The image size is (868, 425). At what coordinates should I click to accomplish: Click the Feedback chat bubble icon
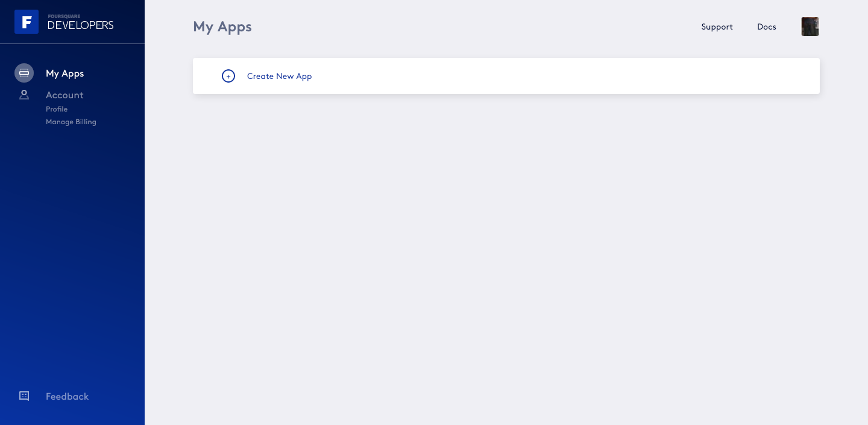click(x=24, y=396)
